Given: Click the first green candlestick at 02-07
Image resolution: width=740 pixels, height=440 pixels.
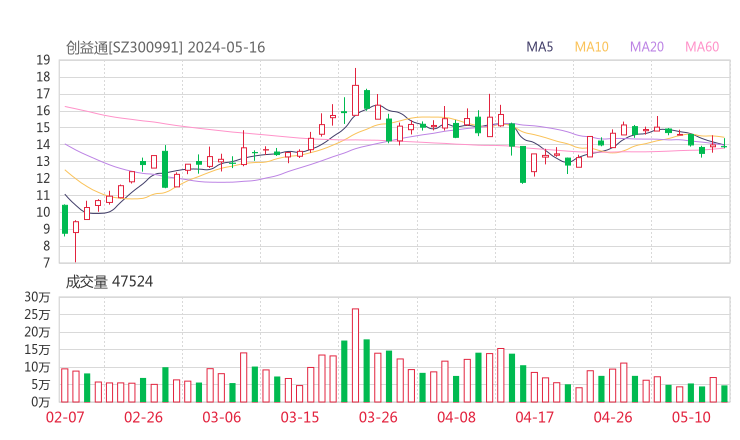Looking at the screenshot, I should (65, 220).
